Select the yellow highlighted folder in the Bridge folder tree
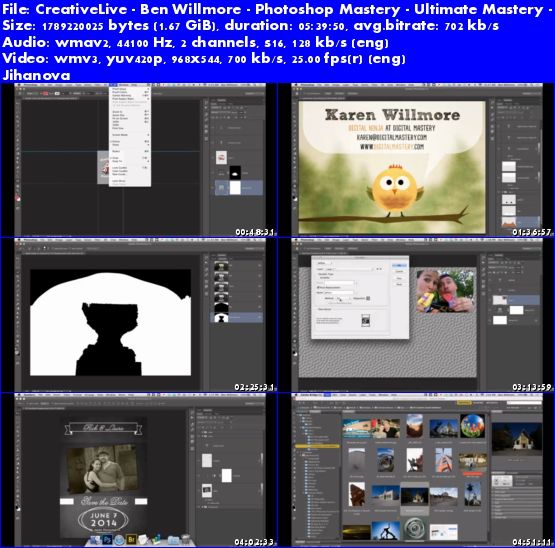The image size is (555, 548). coord(317,446)
